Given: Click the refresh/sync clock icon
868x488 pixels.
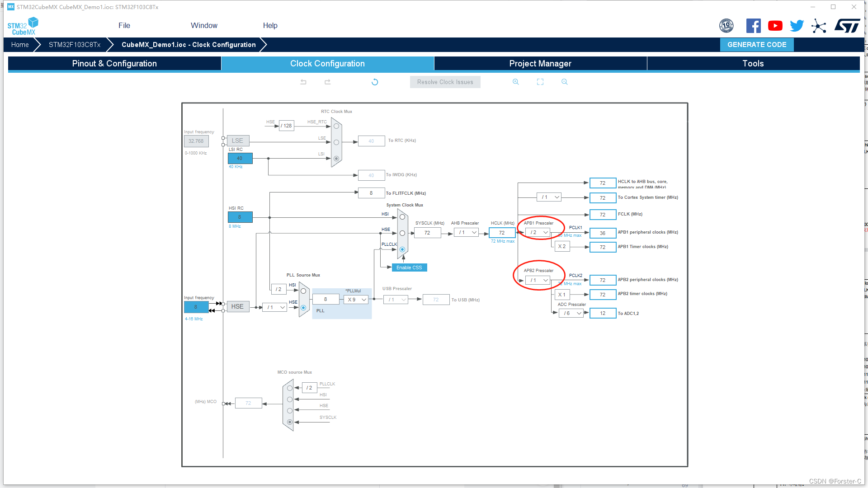Looking at the screenshot, I should click(375, 82).
